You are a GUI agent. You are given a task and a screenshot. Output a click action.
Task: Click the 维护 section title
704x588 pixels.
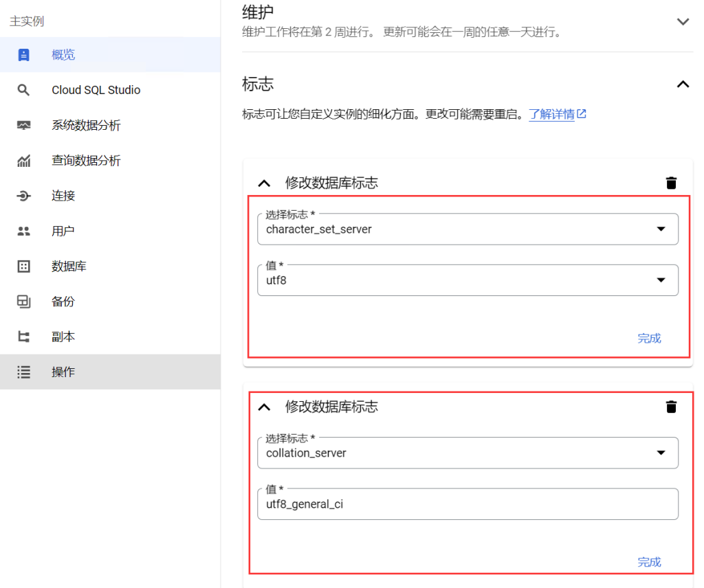point(258,12)
